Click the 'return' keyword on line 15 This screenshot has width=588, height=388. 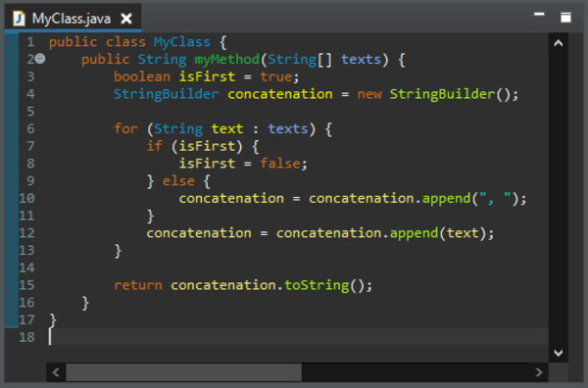(138, 285)
